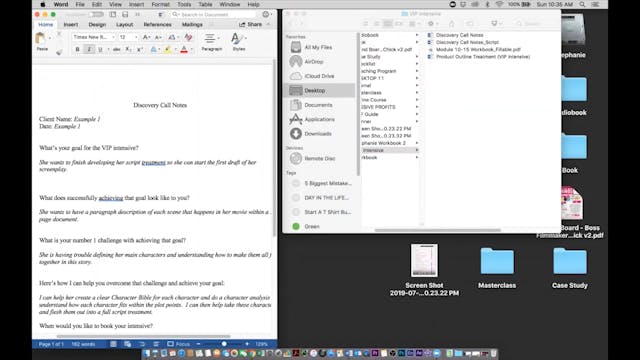This screenshot has height=360, width=640.
Task: Open the Finder arrange-by dropdown
Action: [415, 24]
